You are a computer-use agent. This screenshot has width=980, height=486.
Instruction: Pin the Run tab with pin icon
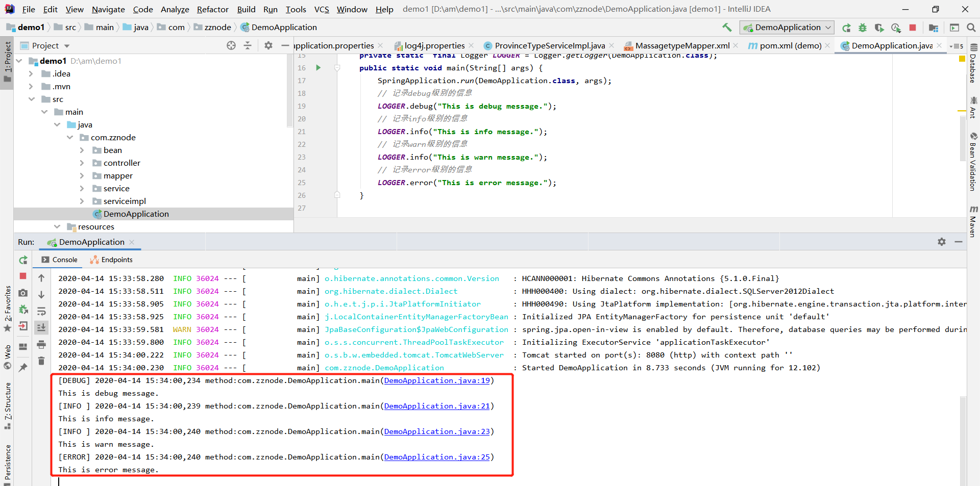click(23, 367)
